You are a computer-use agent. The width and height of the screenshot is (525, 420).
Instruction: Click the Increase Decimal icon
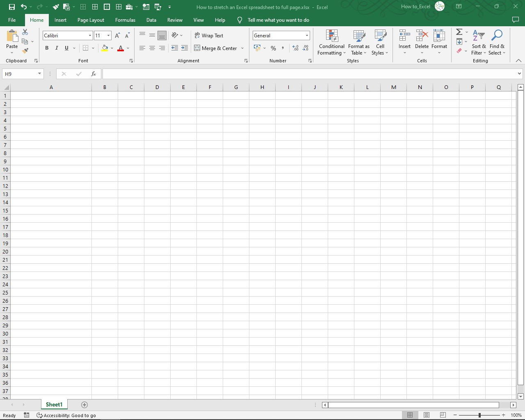pyautogui.click(x=295, y=48)
